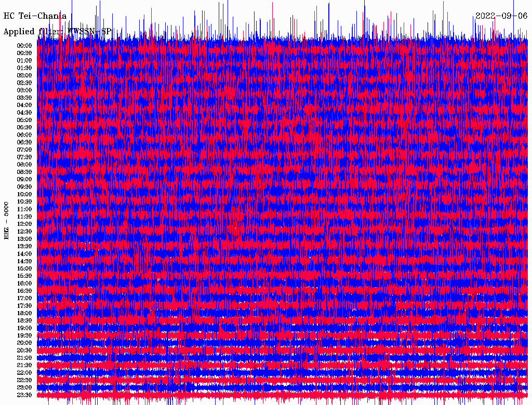Select the 23:30 time row label
Screen dimensions: 532x405
(x=24, y=395)
